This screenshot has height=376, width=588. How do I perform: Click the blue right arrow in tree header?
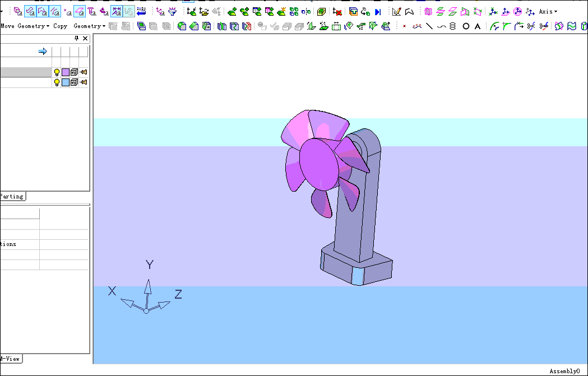(x=43, y=52)
